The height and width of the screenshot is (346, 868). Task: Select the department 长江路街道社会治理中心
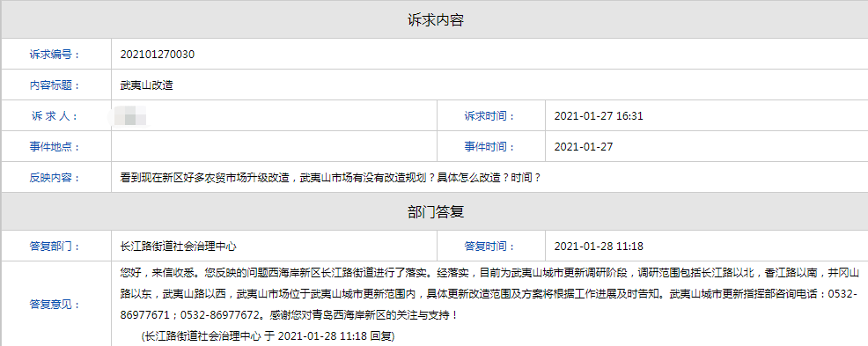[x=178, y=247]
